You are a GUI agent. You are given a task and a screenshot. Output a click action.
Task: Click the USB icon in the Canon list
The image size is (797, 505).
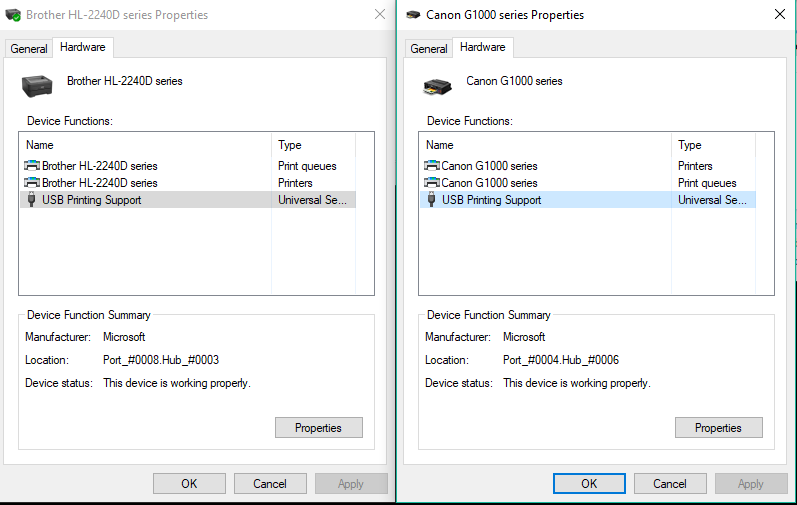pos(432,200)
